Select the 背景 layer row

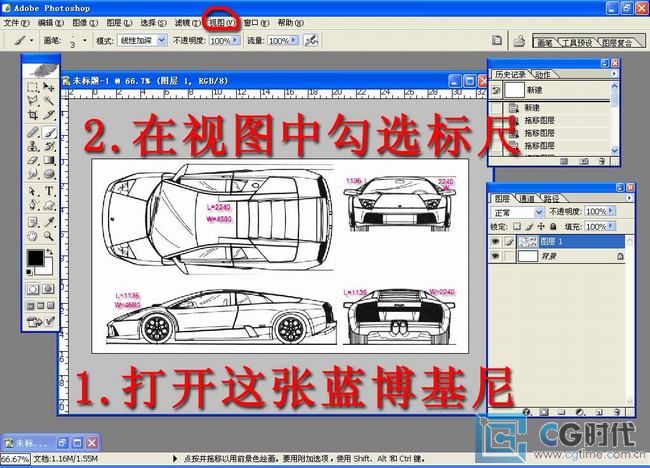(557, 257)
